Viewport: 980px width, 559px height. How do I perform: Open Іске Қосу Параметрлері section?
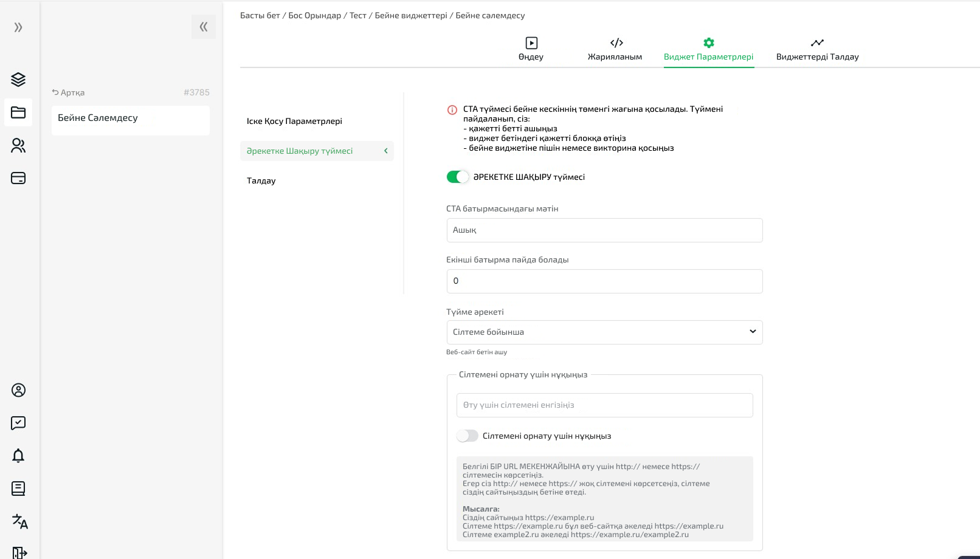(294, 121)
